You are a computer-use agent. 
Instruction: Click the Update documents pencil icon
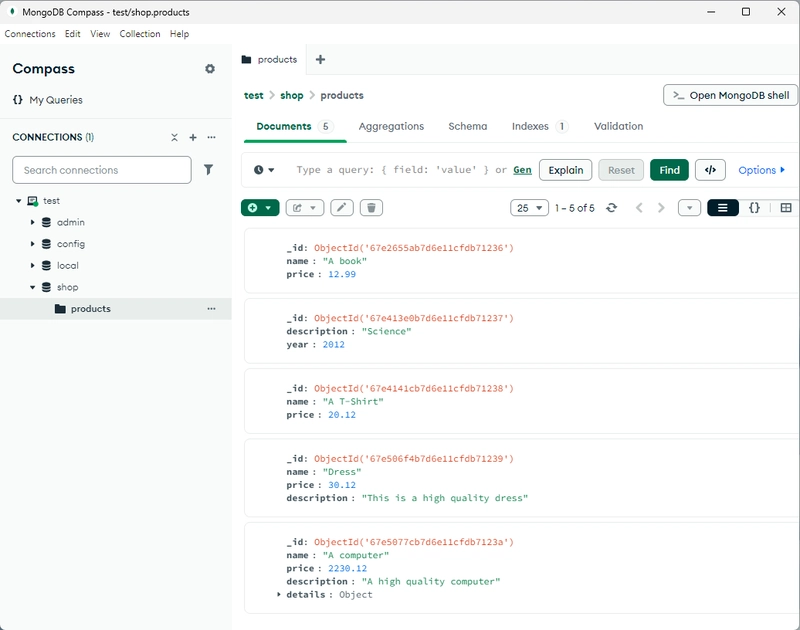click(x=342, y=208)
